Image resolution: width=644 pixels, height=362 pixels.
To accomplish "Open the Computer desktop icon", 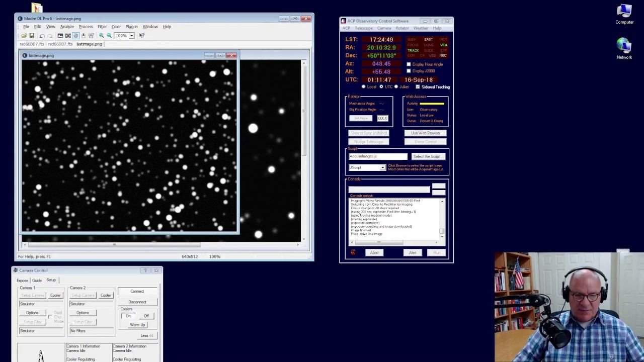I will [x=624, y=14].
